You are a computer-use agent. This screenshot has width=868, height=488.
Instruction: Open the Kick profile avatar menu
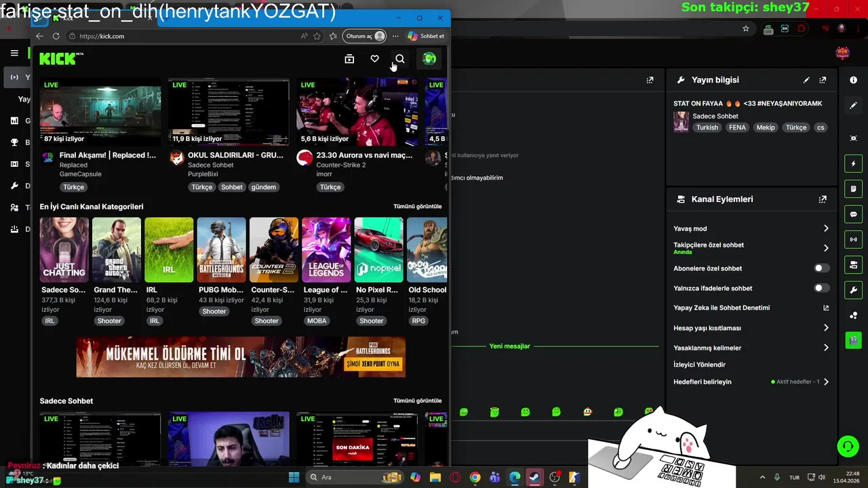coord(429,59)
